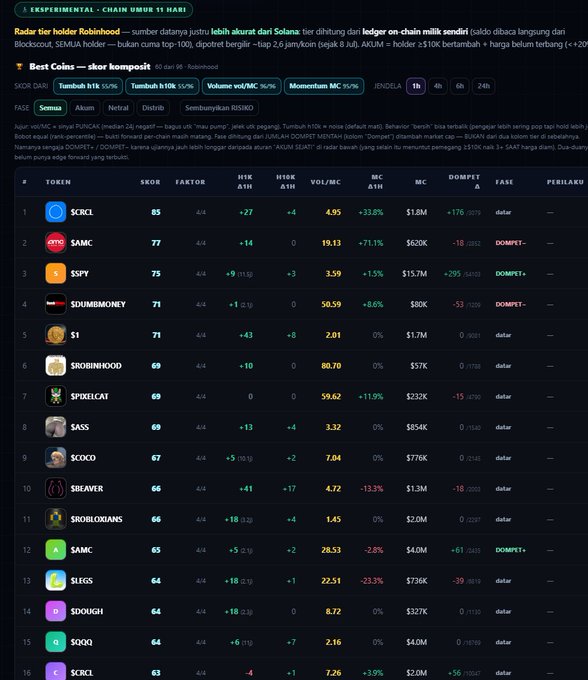Click the vol/MC value 50.59

331,304
